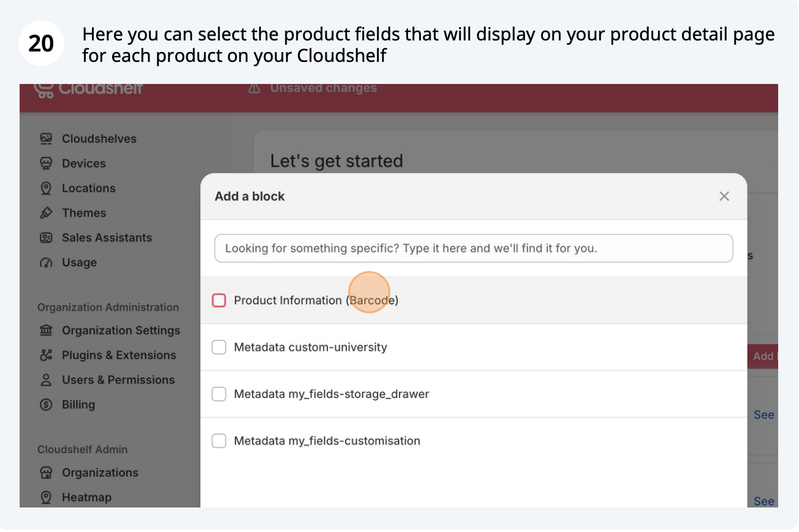Click the Organizations storefront icon
Screen dimensions: 799x532
[46, 473]
